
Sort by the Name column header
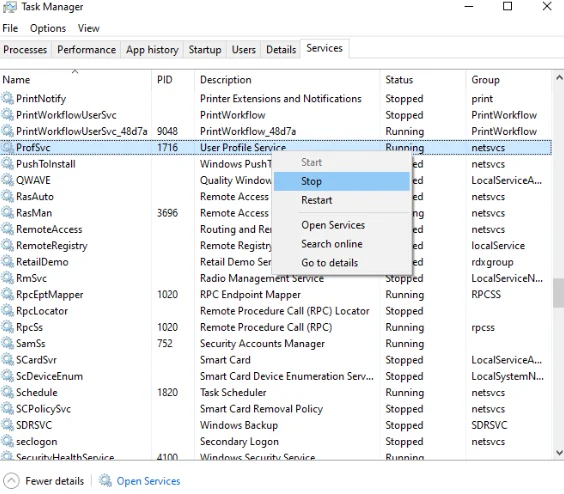(76, 80)
